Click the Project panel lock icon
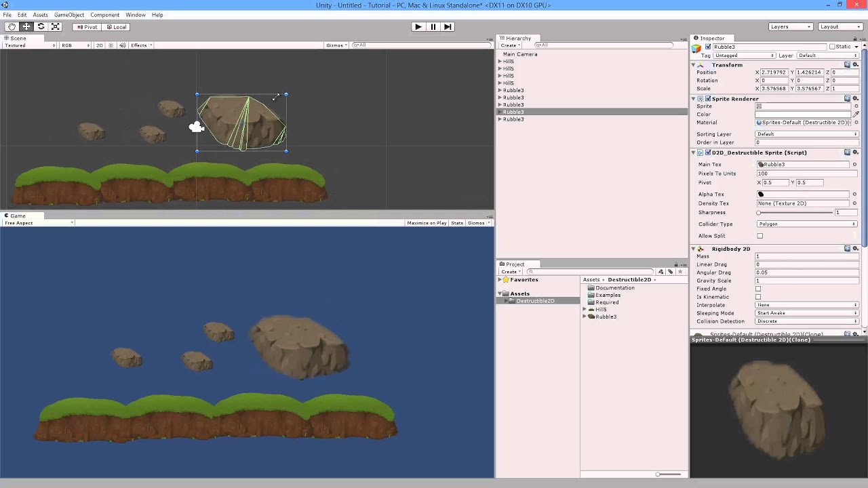This screenshot has width=868, height=488. tap(676, 264)
